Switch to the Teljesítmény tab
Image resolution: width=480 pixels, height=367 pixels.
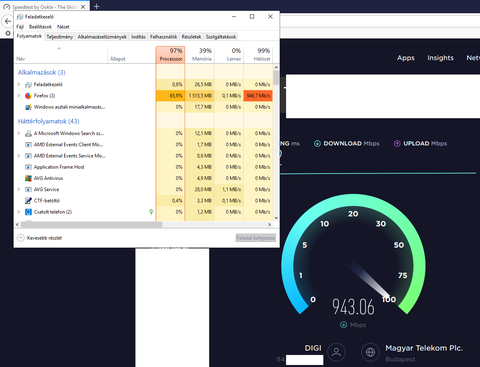point(60,37)
